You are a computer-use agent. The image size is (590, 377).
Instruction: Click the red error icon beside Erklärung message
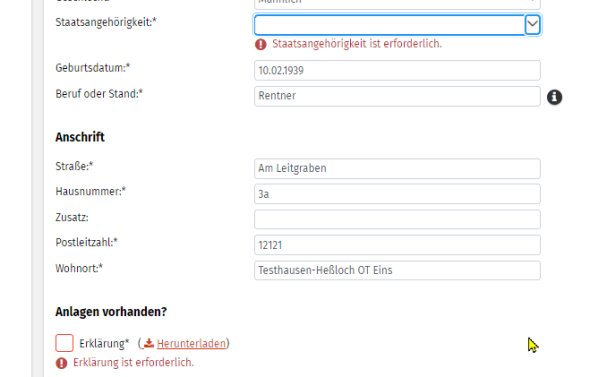[x=61, y=363]
